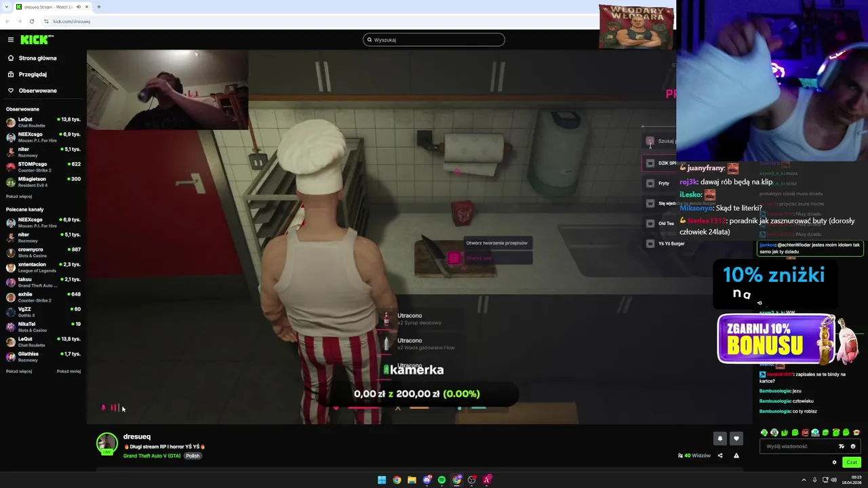The height and width of the screenshot is (488, 868).
Task: Open File Explorer from taskbar
Action: click(412, 480)
